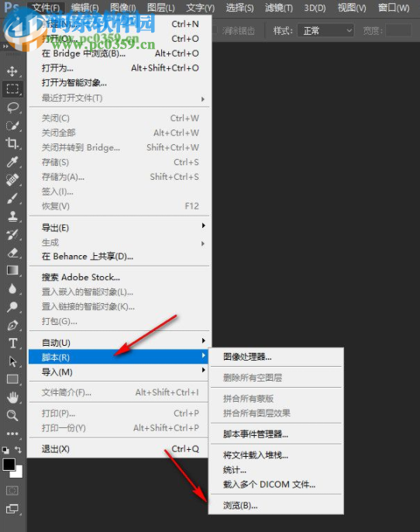Open the 选择(S) menu
Screen dimensions: 420x532
click(x=239, y=8)
